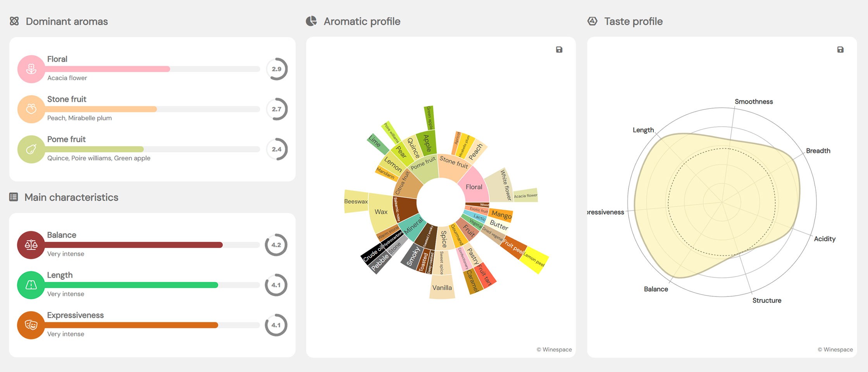
Task: Click the Length green road icon
Action: click(x=31, y=285)
